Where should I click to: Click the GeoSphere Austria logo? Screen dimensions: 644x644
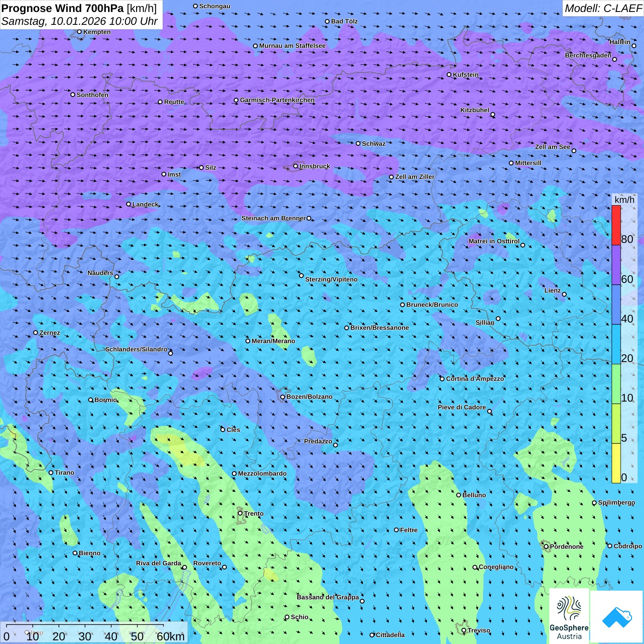click(x=569, y=616)
